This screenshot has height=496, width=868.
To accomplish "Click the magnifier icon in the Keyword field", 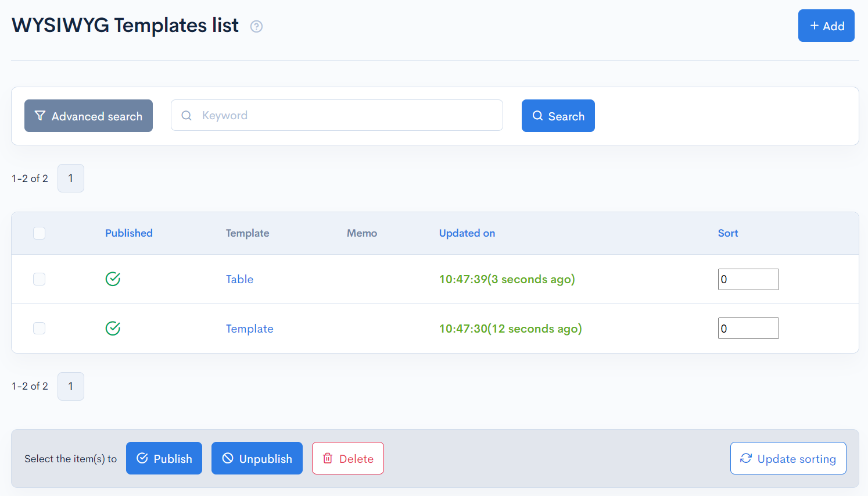I will pyautogui.click(x=186, y=115).
